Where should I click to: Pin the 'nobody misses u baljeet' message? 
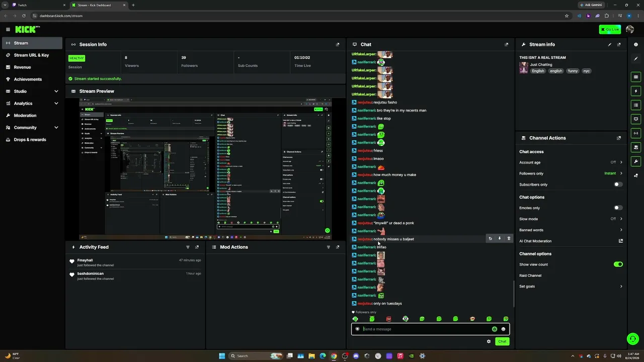(500, 239)
